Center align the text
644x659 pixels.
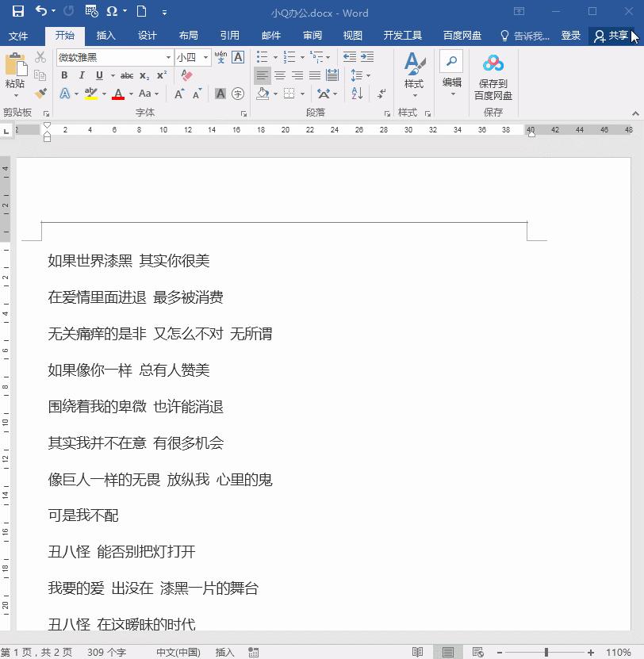[280, 75]
